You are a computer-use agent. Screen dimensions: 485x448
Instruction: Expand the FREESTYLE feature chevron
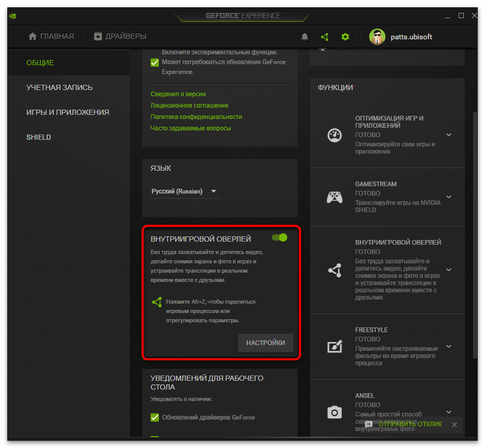448,346
